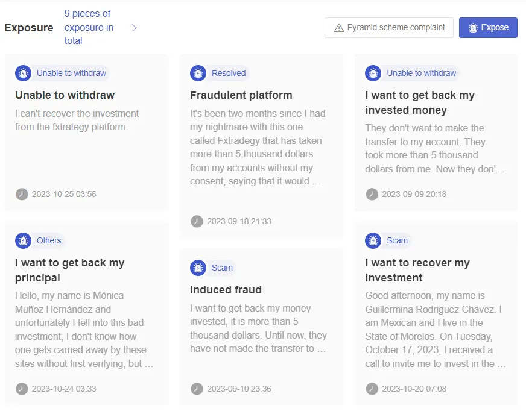Click the clock icon beside 2023-09-18 21:33
This screenshot has width=526, height=420.
(197, 221)
